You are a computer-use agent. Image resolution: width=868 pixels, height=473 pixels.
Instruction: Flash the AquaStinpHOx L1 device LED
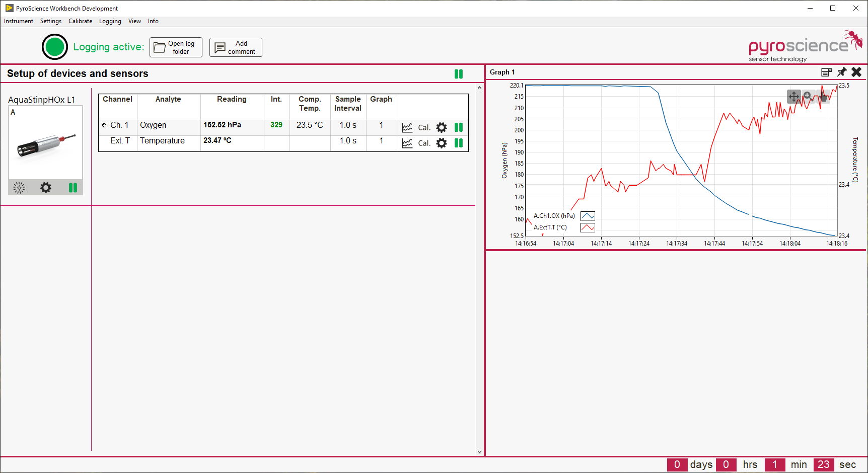click(19, 188)
